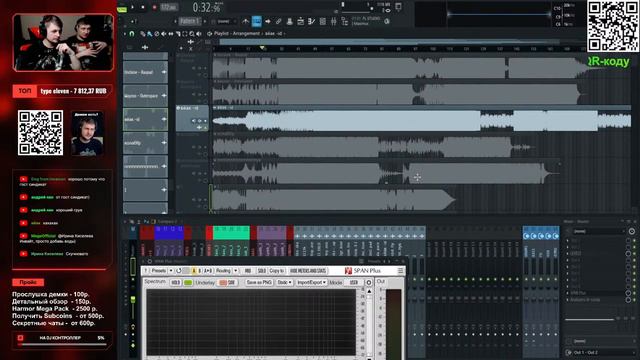Viewport: 640px width, 360px height.
Task: Click the highlighted blue view button in toolbar
Action: coord(256,21)
